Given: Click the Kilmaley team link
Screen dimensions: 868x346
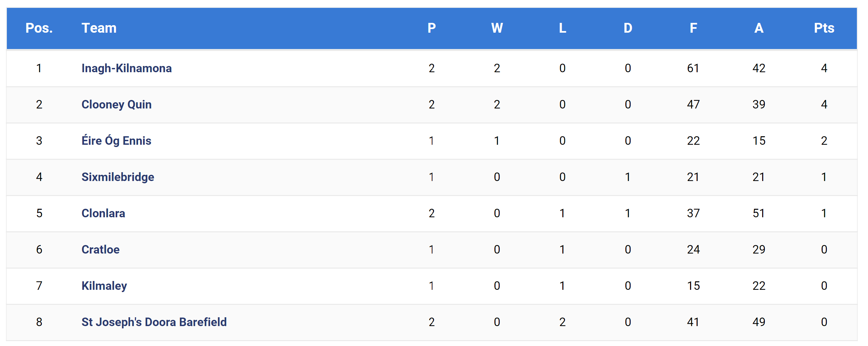Looking at the screenshot, I should (104, 286).
